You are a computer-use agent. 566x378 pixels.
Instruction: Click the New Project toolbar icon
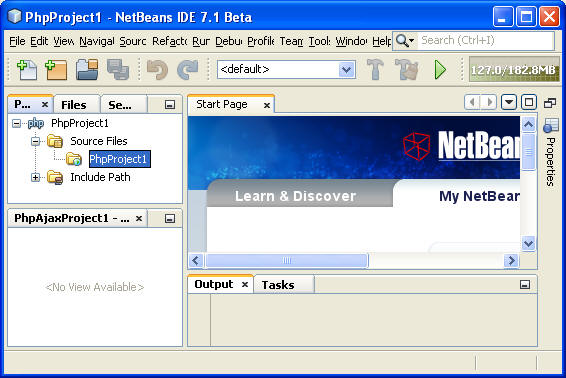56,70
